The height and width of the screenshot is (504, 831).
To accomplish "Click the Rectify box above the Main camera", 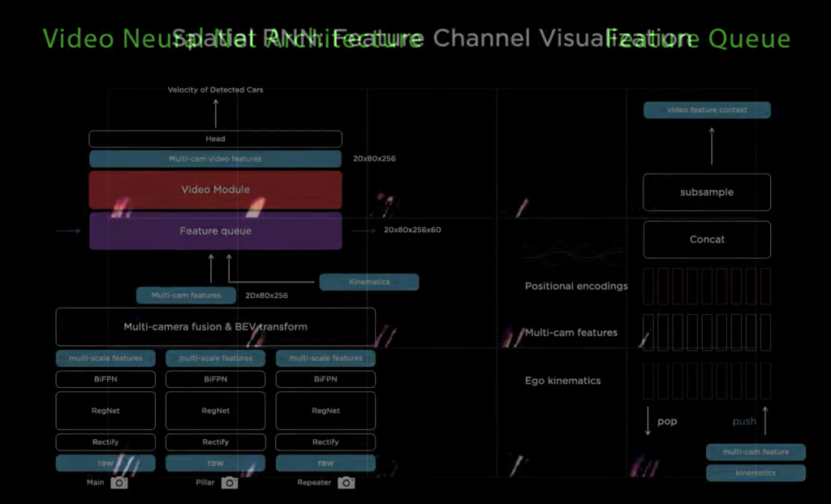I will click(105, 442).
